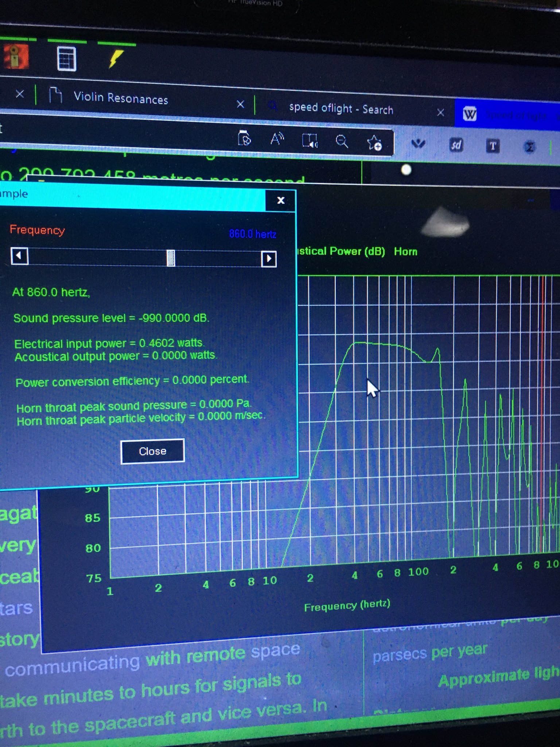
Task: Click 'Sound pressure level = -990.0000 dB' text
Action: point(111,318)
